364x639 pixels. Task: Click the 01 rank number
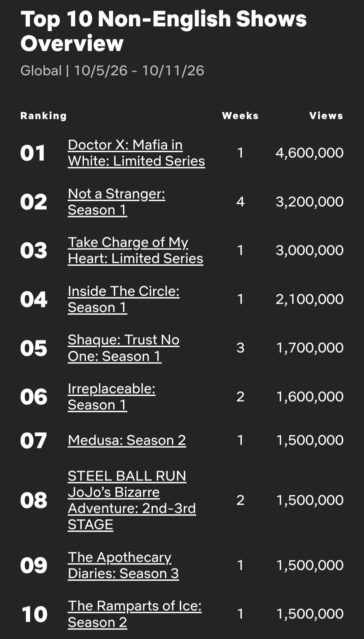[x=33, y=153]
